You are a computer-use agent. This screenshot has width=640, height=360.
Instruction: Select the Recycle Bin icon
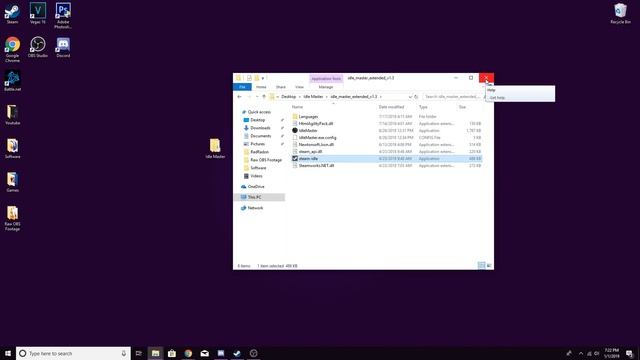pyautogui.click(x=620, y=13)
